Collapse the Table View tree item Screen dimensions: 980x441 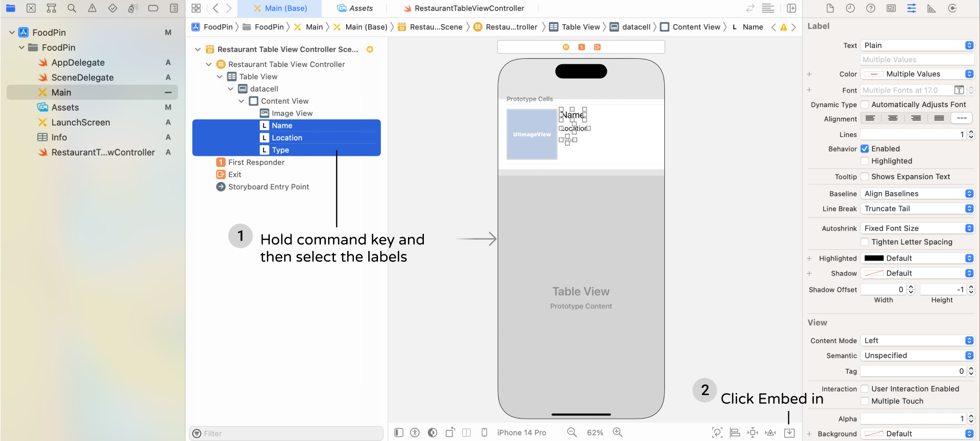tap(220, 76)
